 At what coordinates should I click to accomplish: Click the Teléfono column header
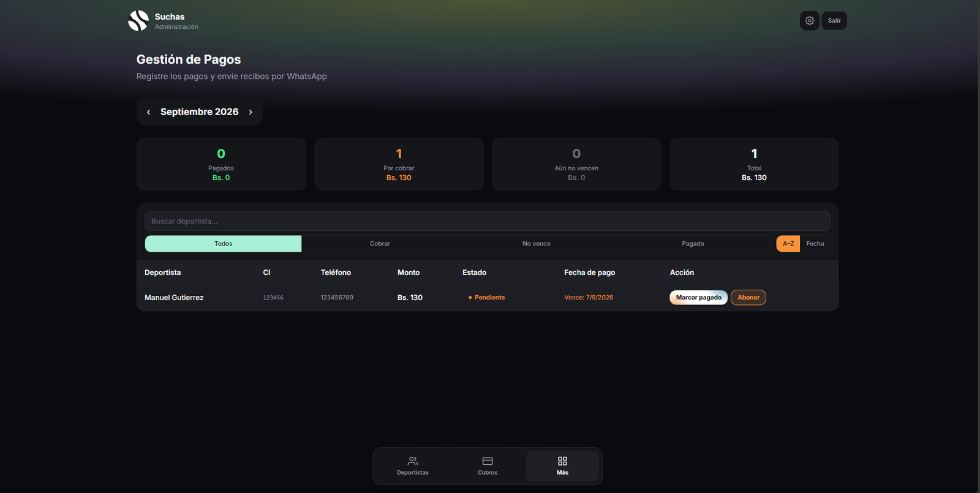336,273
